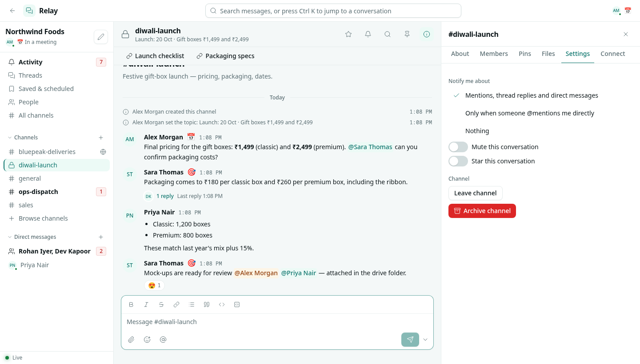The height and width of the screenshot is (364, 640).
Task: Apply strikethrough formatting in composer
Action: (161, 305)
